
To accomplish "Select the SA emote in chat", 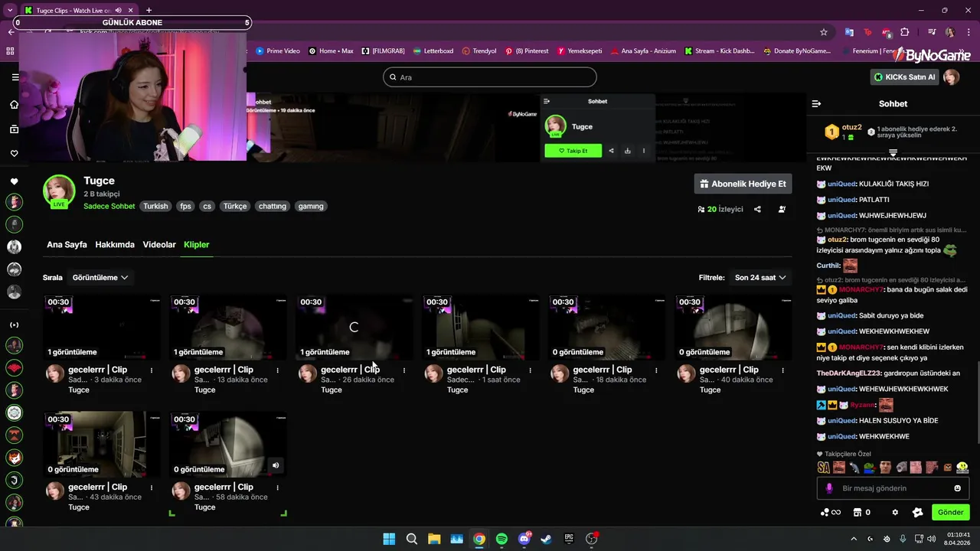I will point(824,467).
